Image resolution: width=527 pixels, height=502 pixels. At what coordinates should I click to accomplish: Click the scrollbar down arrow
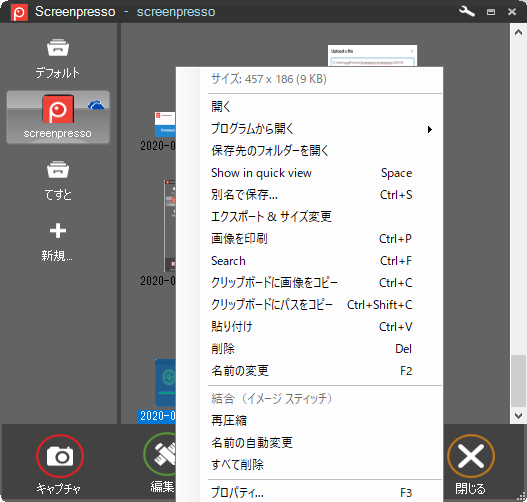coord(518,416)
